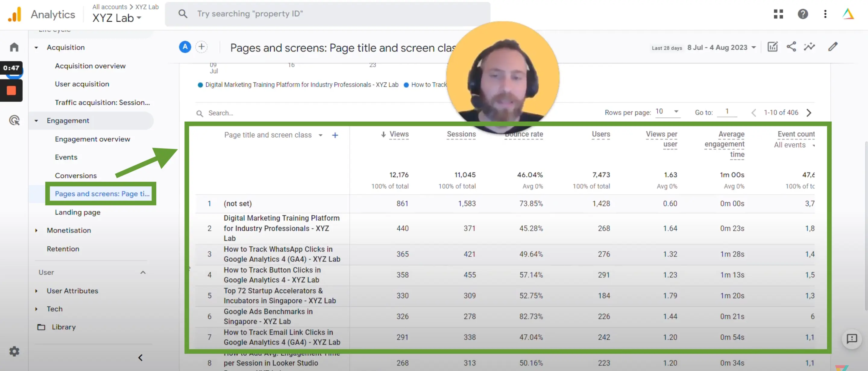
Task: Click the All Users 'A' segment chip
Action: click(185, 47)
